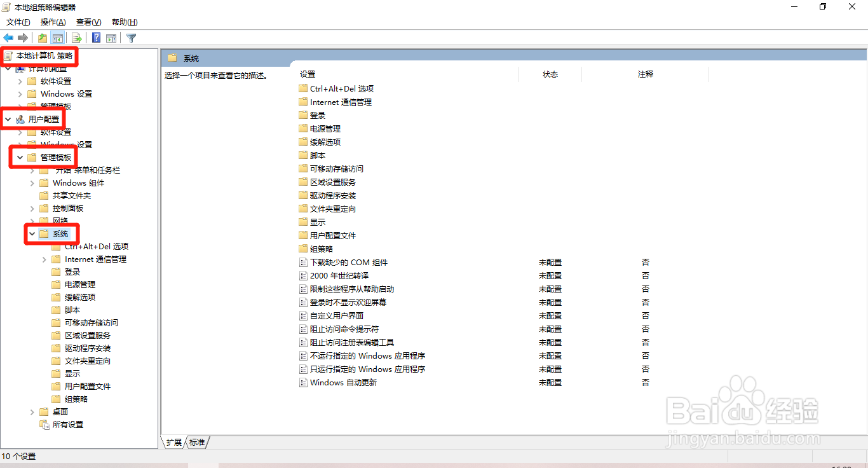Select 用户配置文件 in the left tree
868x468 pixels.
[88, 386]
